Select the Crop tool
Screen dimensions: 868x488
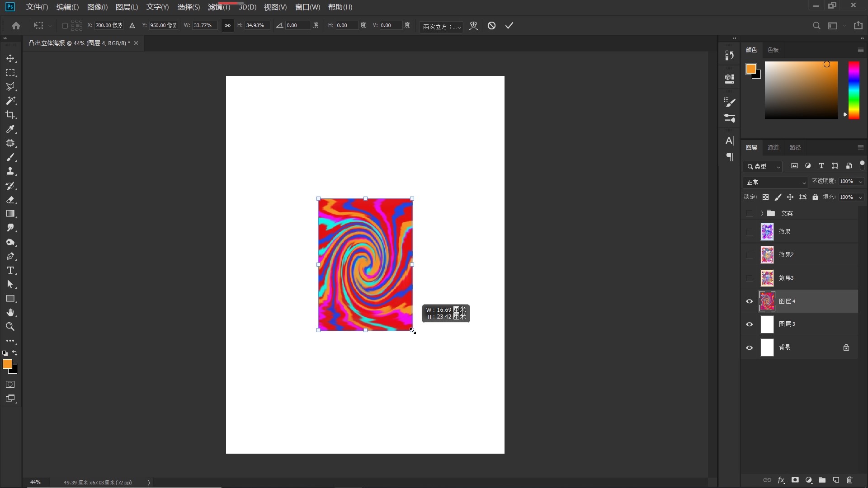click(10, 115)
